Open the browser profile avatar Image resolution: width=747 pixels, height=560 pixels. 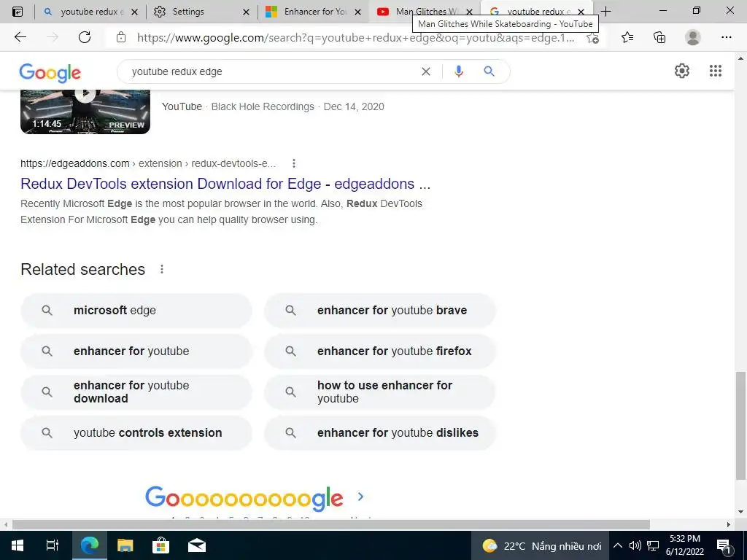tap(693, 37)
